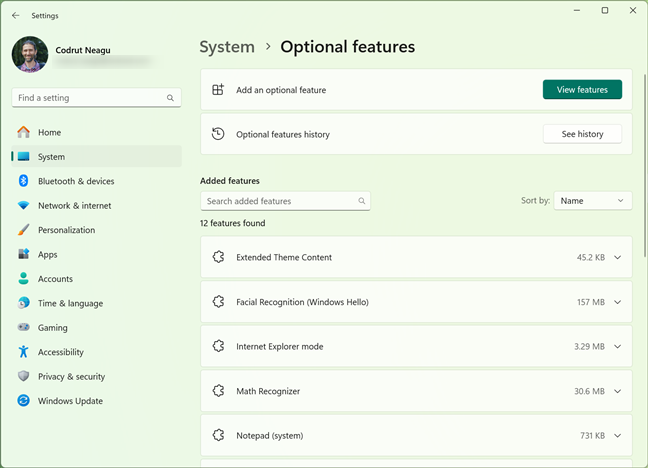Click the Bluetooth icon in sidebar
The height and width of the screenshot is (468, 648).
[24, 181]
